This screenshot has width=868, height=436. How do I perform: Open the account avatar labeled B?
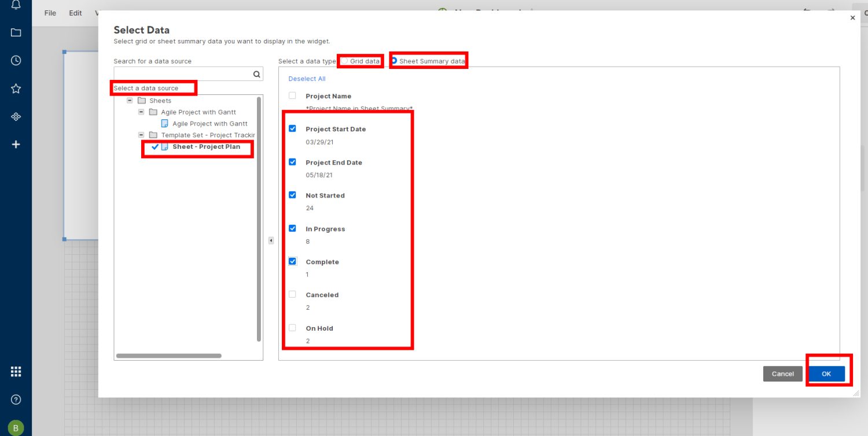pos(16,428)
